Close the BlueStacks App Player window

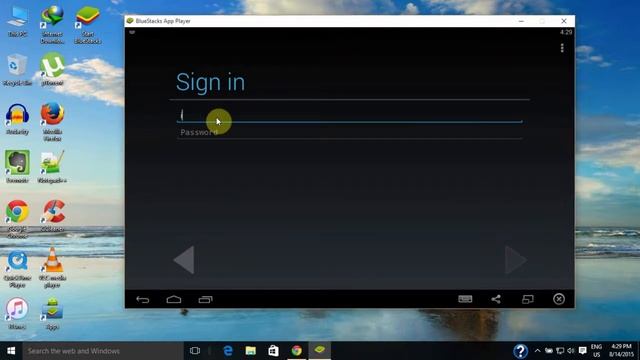(x=564, y=21)
